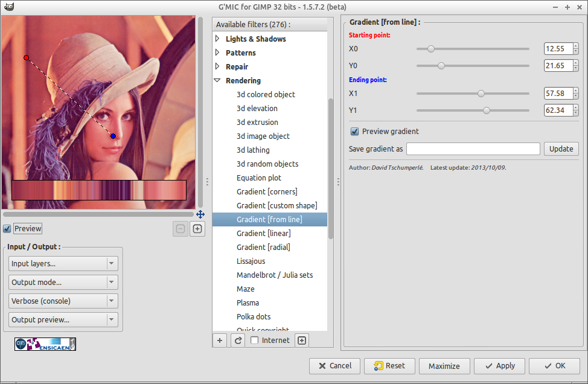Select the 3d lathing filter
The width and height of the screenshot is (588, 384).
pos(270,150)
